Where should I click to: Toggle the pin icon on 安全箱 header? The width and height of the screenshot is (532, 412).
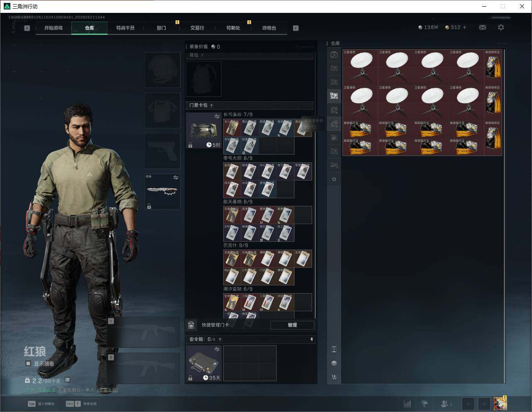[x=312, y=339]
